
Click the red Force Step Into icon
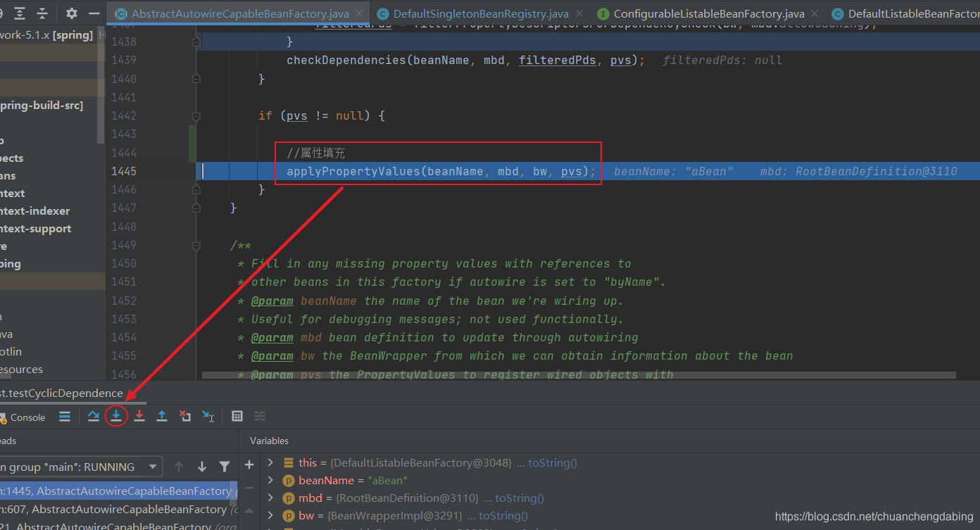click(x=139, y=416)
